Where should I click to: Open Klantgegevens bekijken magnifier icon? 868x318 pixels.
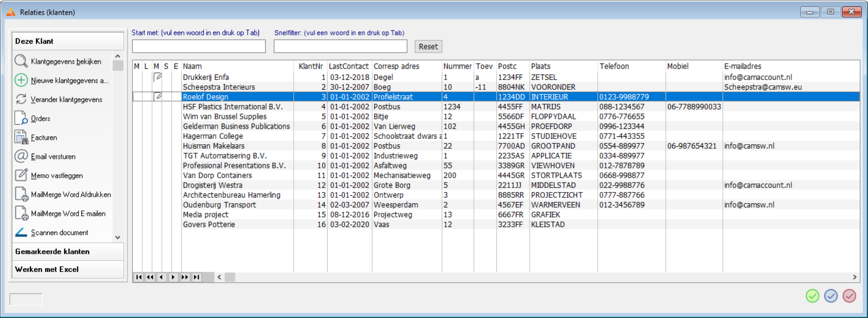21,61
